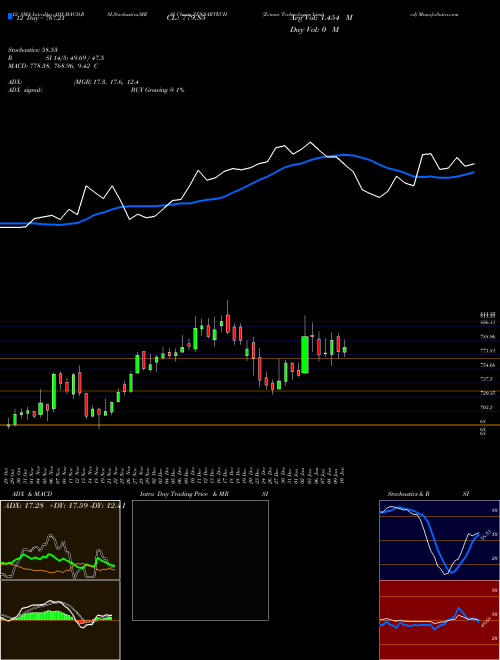Image resolution: width=500 pixels, height=660 pixels.
Task: Click the 720.35 price axis label
Action: coord(487,393)
